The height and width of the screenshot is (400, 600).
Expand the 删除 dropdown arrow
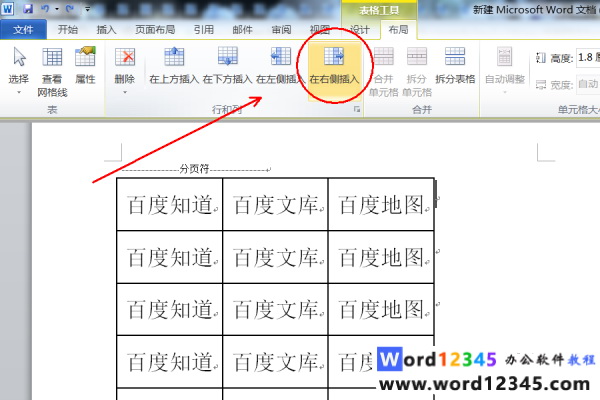coord(125,92)
